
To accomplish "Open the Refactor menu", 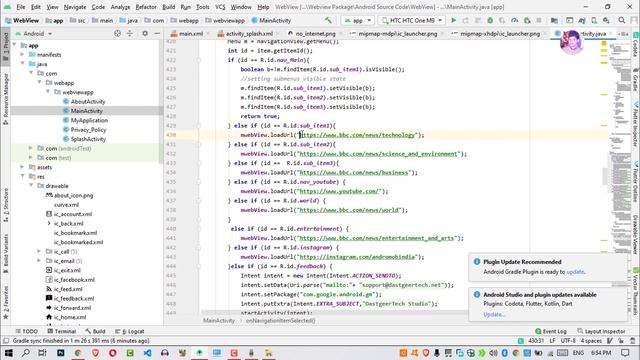I will tap(146, 7).
